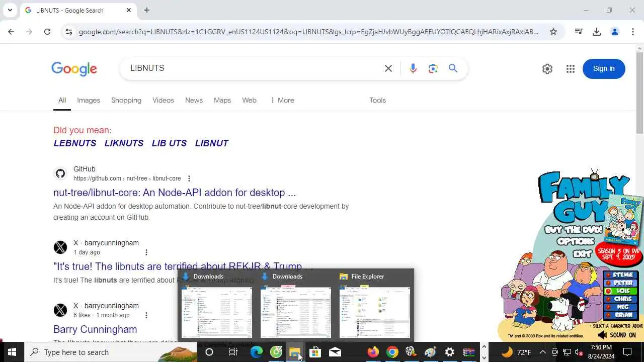
Task: Click the LEBNUTS suggestion link
Action: [75, 143]
